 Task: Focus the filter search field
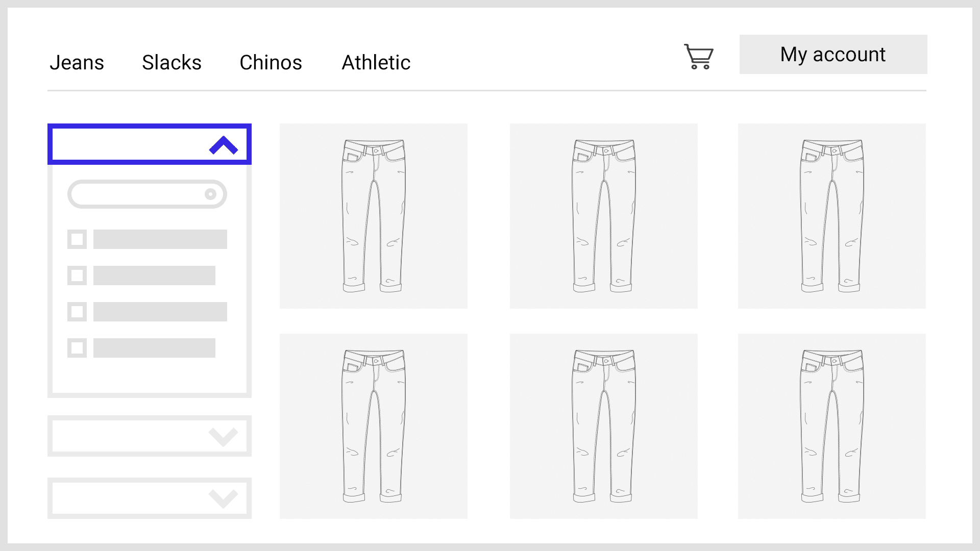click(x=147, y=194)
